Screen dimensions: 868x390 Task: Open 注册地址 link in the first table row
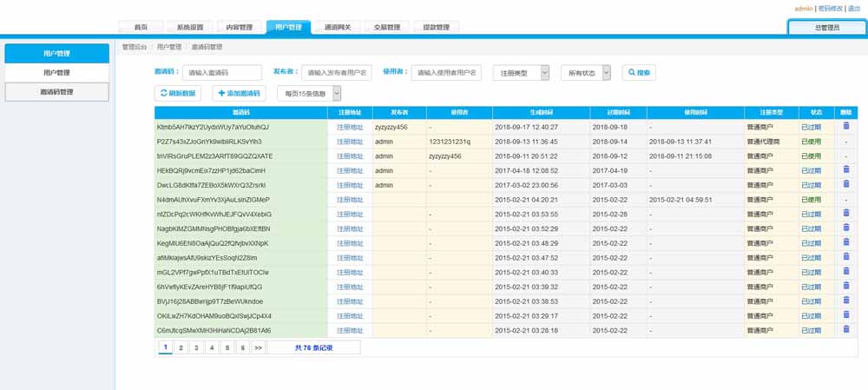350,127
